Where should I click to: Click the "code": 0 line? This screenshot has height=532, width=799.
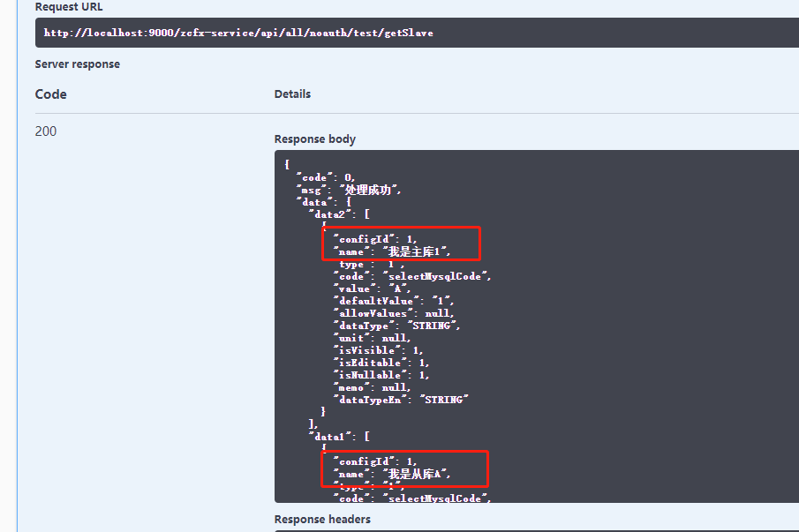tap(326, 177)
